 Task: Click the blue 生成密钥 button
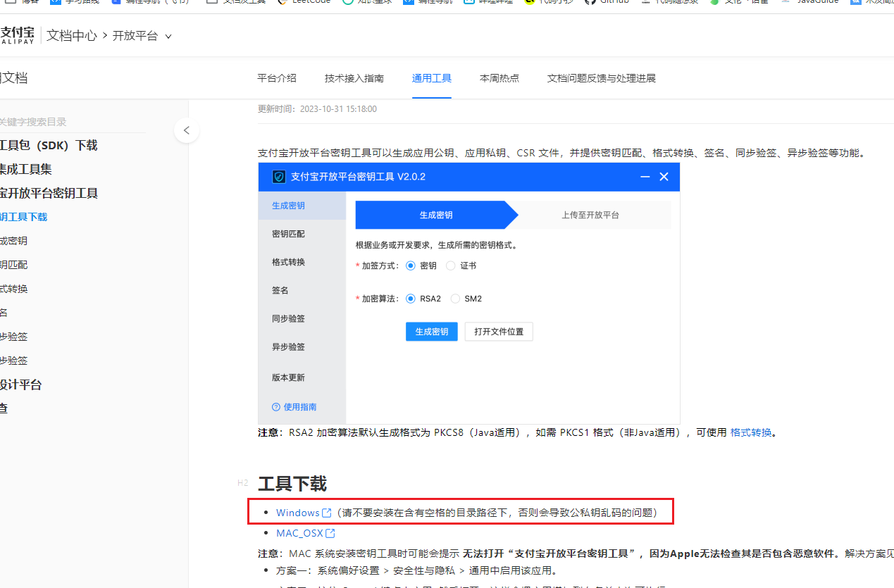click(432, 332)
